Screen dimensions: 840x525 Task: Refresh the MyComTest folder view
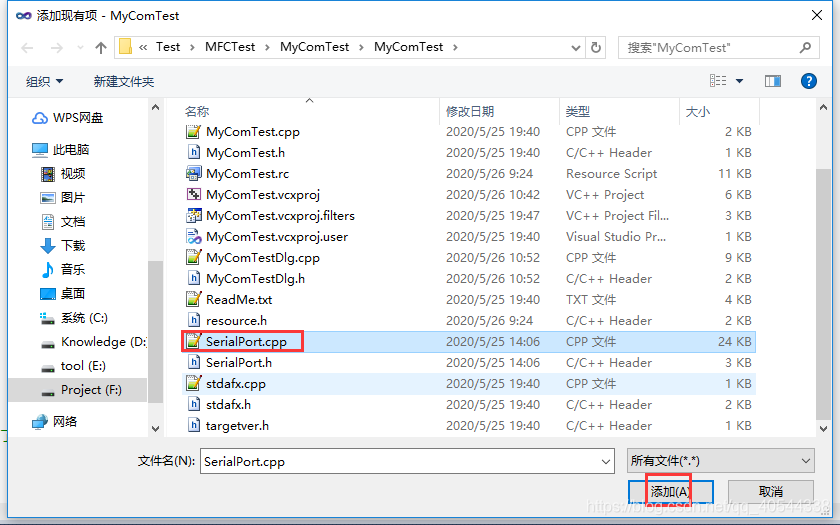[x=596, y=48]
